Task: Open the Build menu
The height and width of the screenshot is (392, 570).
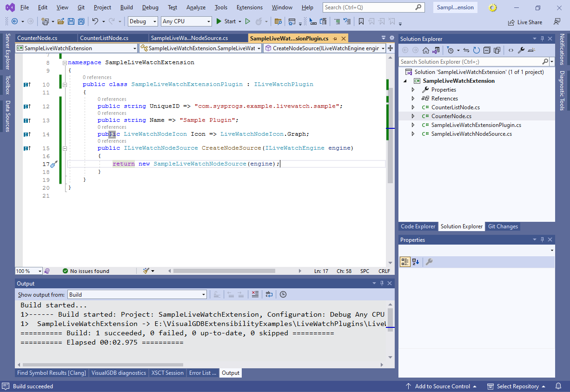Action: pos(126,7)
